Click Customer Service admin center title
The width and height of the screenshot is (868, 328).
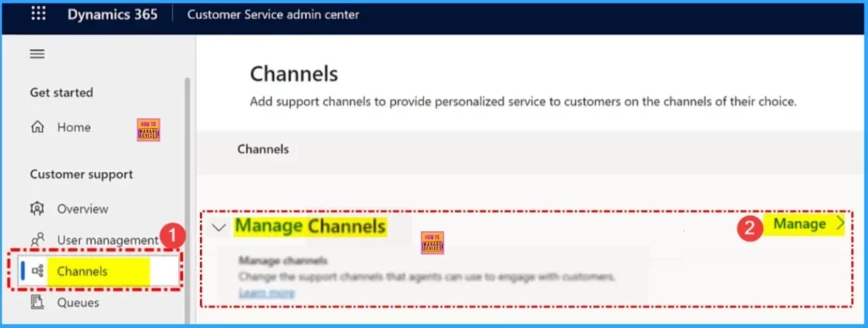click(x=273, y=14)
